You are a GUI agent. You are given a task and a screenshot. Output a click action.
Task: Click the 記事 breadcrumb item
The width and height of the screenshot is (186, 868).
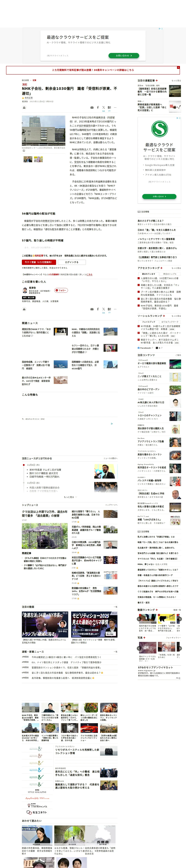34,81
